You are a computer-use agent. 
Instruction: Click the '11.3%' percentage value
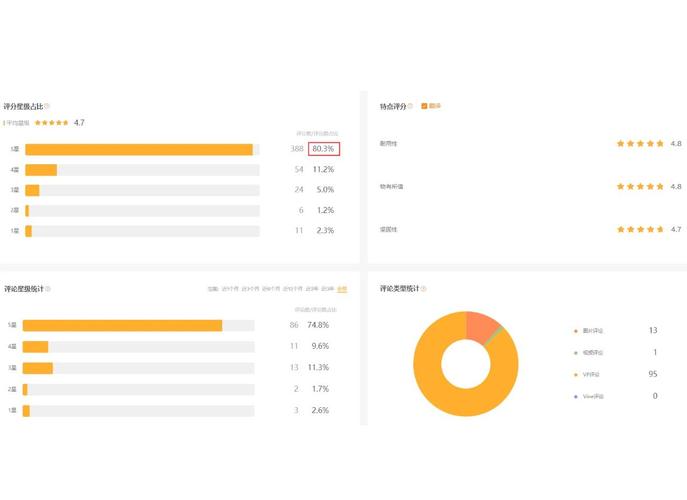pyautogui.click(x=318, y=368)
